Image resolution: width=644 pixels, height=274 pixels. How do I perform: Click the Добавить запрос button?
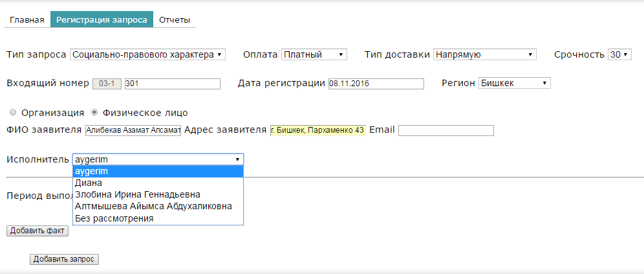point(64,259)
